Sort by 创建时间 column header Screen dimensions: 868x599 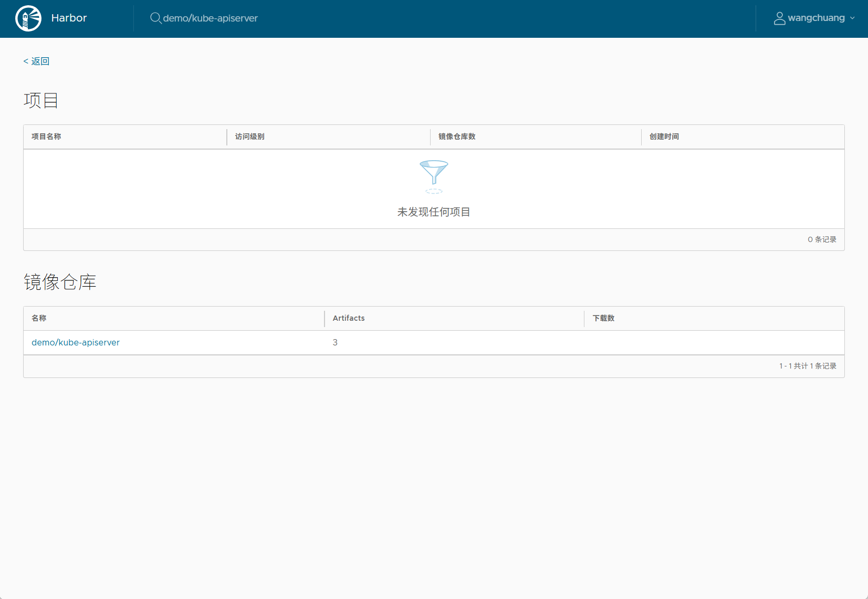tap(664, 136)
